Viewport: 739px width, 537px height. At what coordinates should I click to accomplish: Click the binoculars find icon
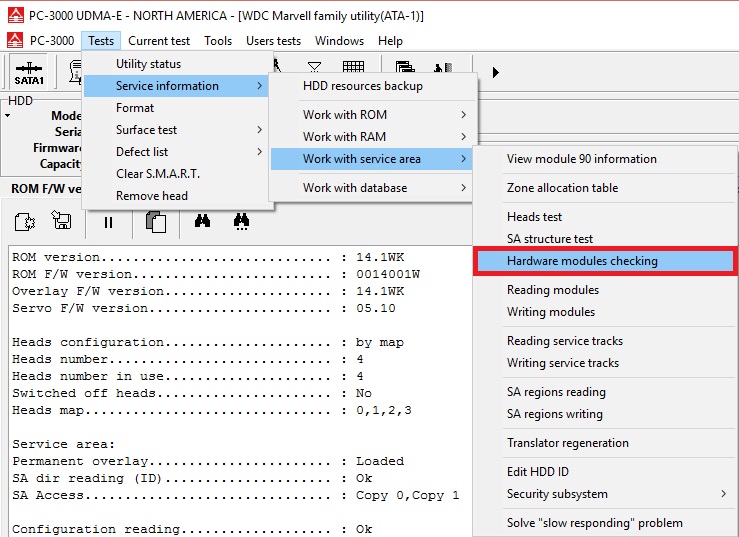pyautogui.click(x=202, y=220)
